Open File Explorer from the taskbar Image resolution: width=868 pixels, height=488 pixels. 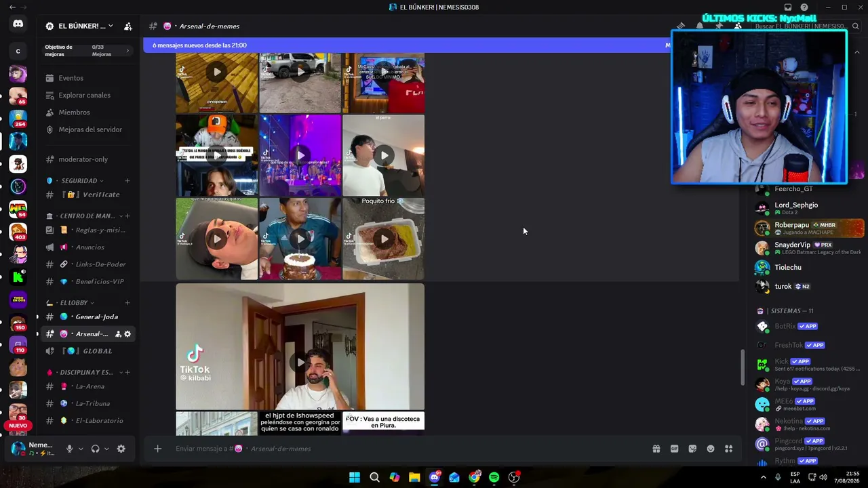(414, 477)
